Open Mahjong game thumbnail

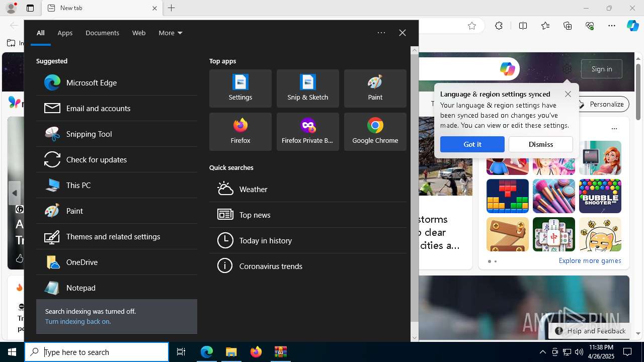click(x=554, y=234)
